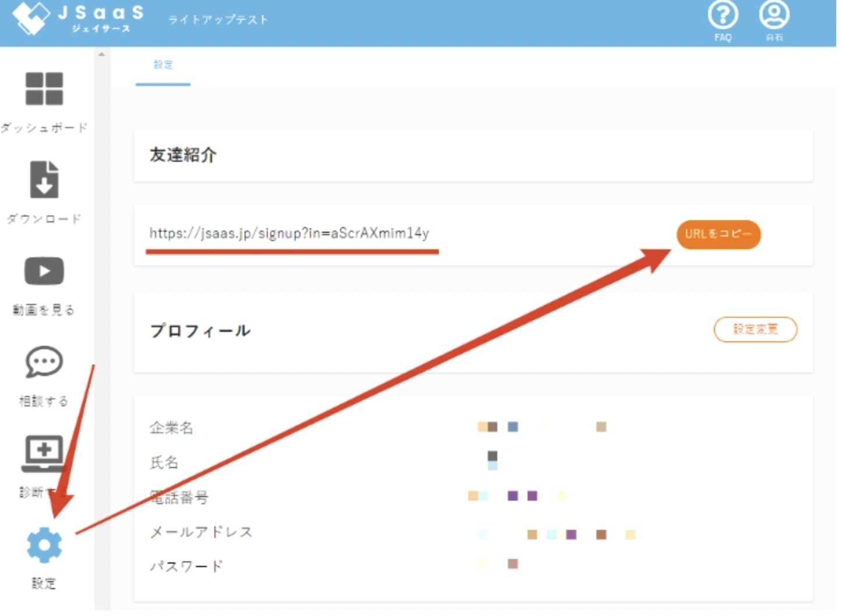Click the sidebar scroll up arrow
842x616 pixels.
[102, 55]
